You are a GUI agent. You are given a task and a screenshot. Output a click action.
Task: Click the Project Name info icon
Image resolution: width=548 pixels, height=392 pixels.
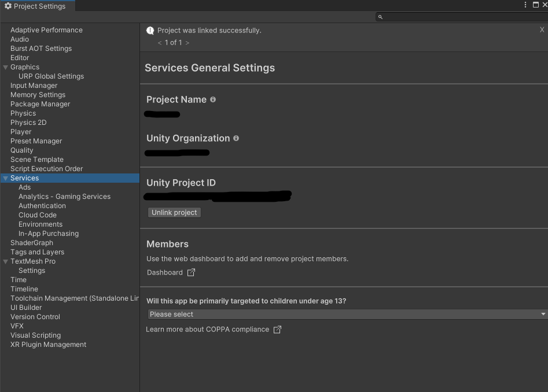(213, 99)
